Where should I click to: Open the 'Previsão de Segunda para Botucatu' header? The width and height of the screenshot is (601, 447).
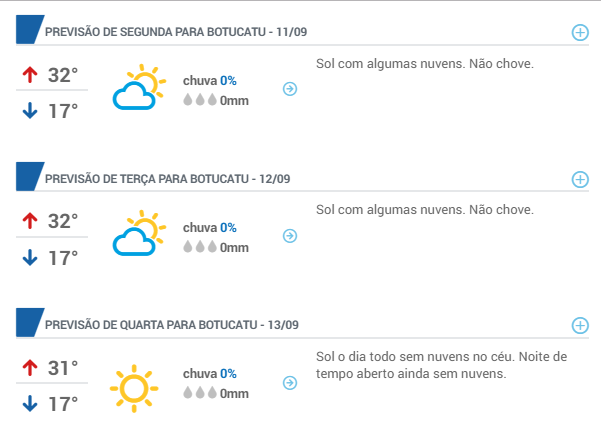[176, 32]
